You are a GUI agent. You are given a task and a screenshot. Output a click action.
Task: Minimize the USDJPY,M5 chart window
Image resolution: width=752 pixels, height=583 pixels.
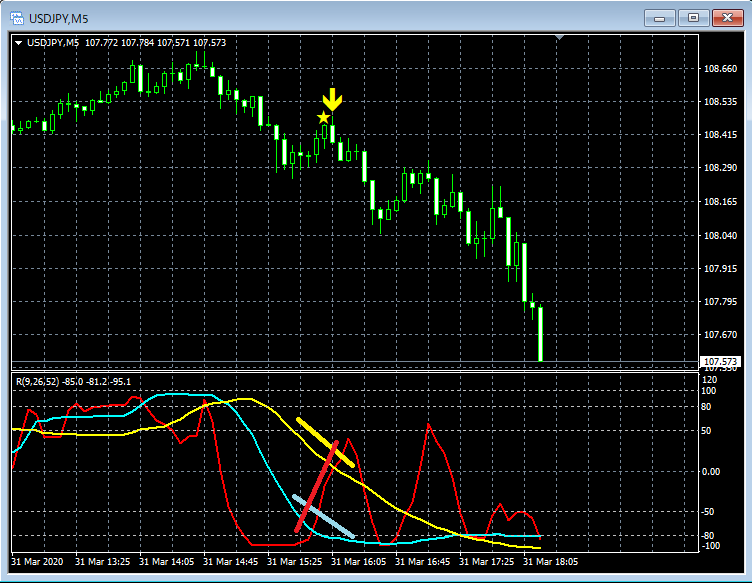click(x=659, y=17)
